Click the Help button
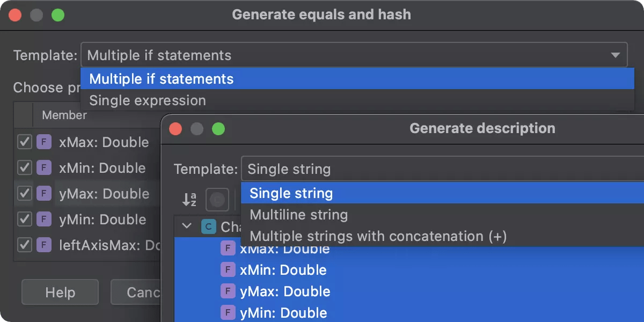 click(60, 292)
